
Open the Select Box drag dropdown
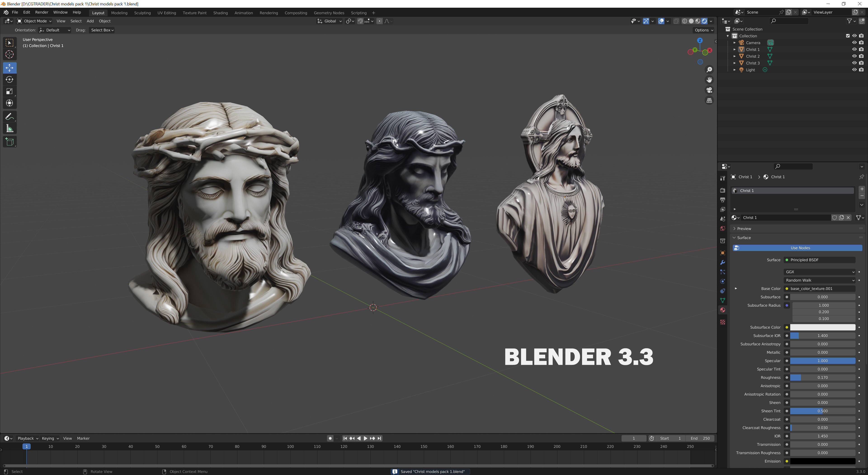tap(102, 30)
